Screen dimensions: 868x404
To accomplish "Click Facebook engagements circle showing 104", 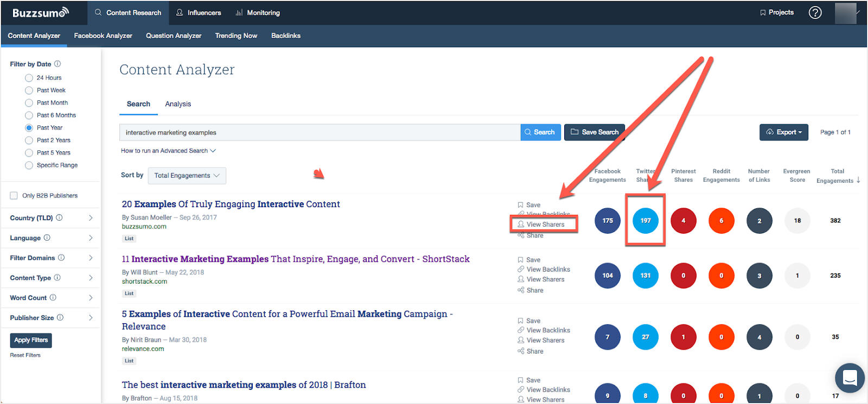I will [608, 275].
